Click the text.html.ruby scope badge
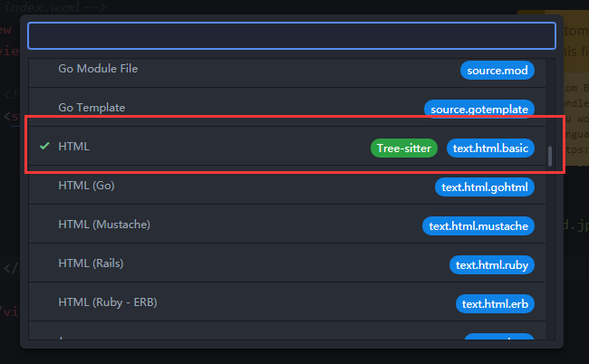The width and height of the screenshot is (589, 364). (x=492, y=265)
